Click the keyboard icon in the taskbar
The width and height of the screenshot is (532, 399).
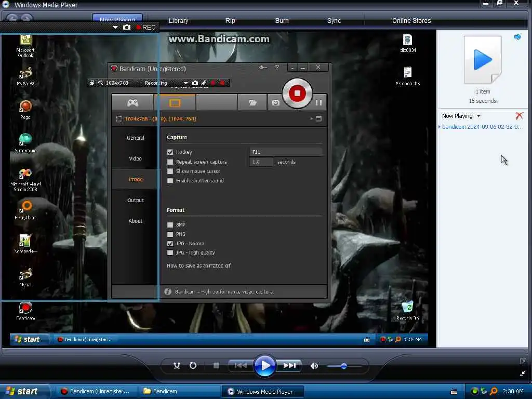[454, 392]
